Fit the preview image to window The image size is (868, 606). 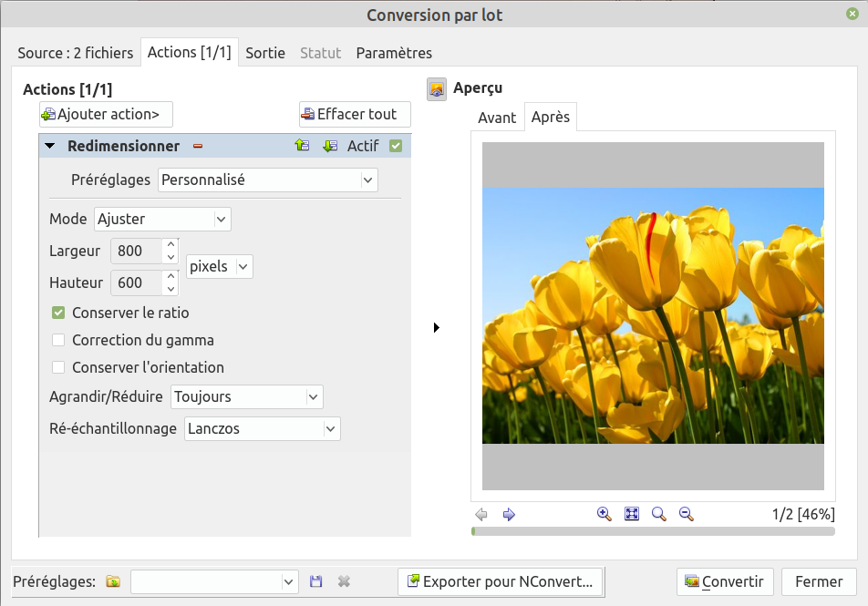coord(632,514)
